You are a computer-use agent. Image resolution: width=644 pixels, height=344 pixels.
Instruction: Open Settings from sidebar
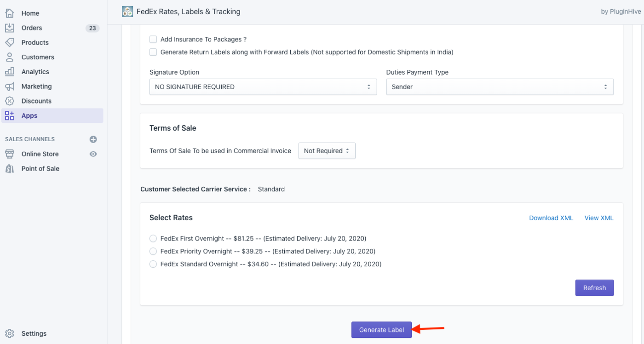pyautogui.click(x=34, y=333)
